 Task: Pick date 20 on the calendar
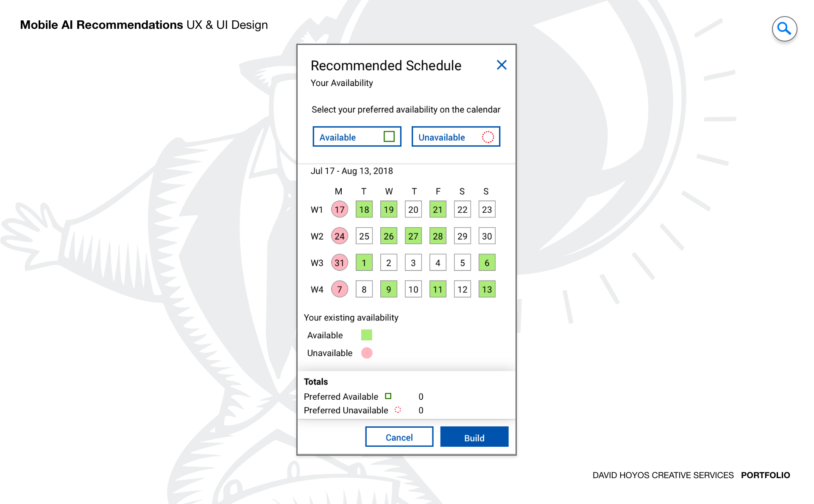pyautogui.click(x=413, y=209)
